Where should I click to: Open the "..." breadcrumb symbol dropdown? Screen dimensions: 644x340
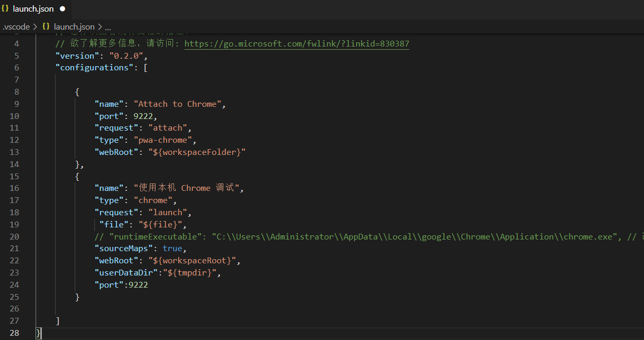coord(107,26)
